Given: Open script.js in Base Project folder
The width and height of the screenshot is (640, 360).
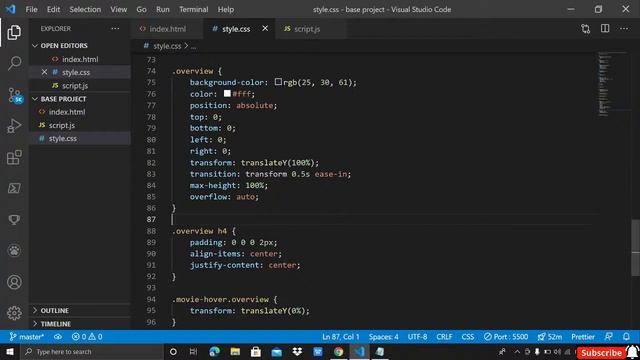Looking at the screenshot, I should [62, 125].
